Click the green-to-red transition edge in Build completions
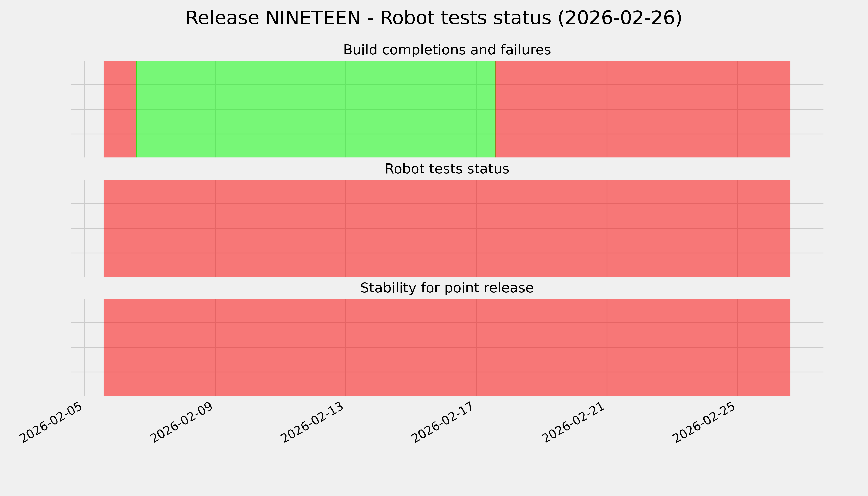The image size is (868, 496). coord(495,109)
